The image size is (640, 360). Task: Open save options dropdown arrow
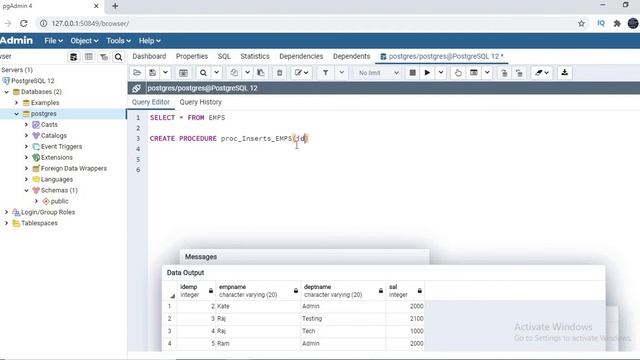point(165,73)
